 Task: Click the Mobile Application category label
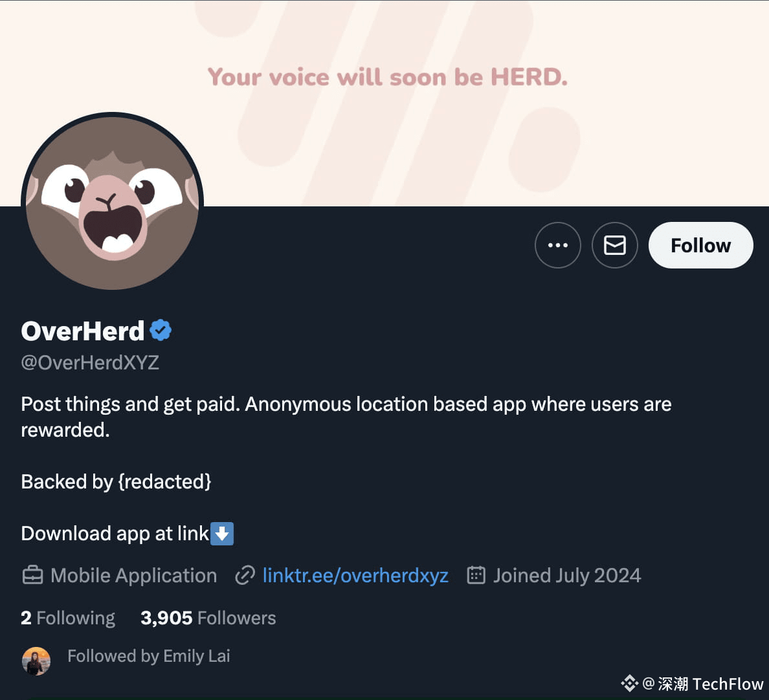tap(133, 576)
